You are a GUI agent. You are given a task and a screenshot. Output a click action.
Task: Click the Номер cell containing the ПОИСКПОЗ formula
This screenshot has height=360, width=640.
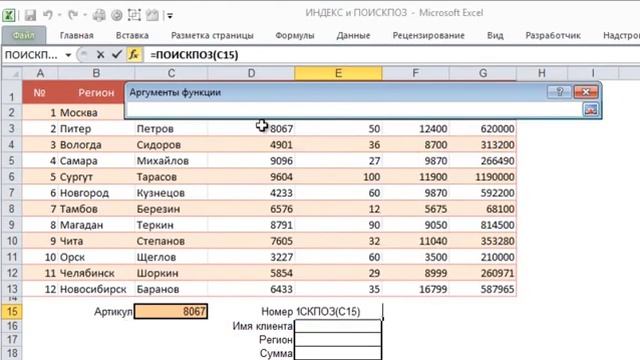pos(338,311)
